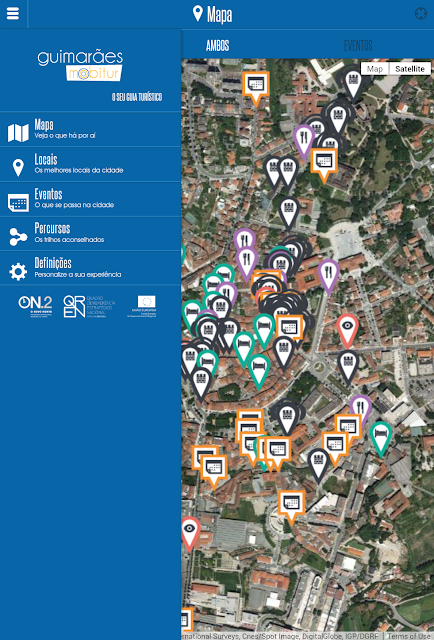This screenshot has width=434, height=640.
Task: Select orange event marker at top of map
Action: (x=256, y=88)
